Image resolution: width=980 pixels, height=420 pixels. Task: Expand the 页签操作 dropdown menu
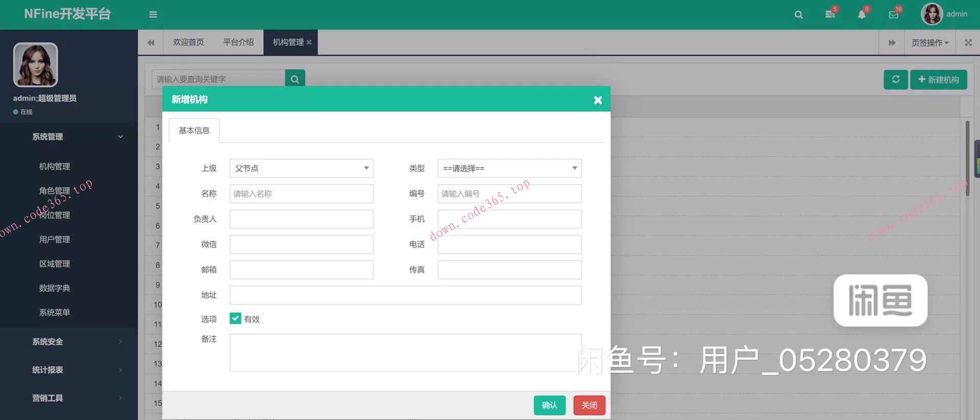click(930, 43)
